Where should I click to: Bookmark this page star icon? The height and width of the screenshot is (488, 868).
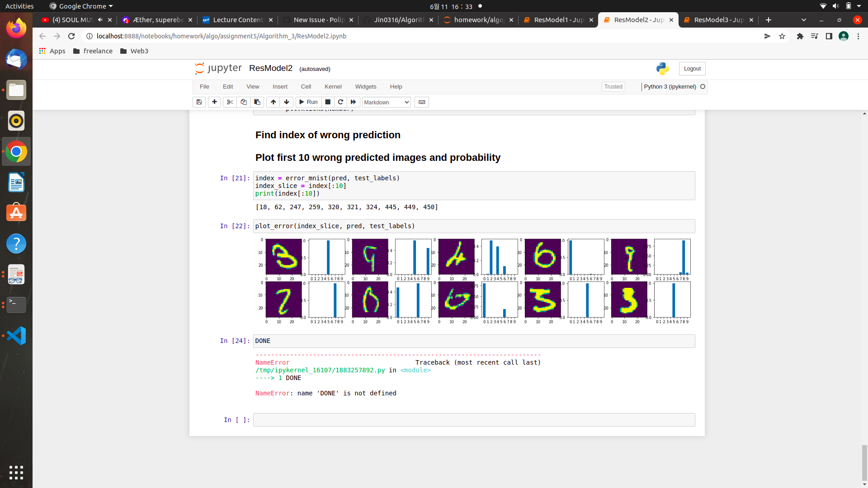(782, 36)
